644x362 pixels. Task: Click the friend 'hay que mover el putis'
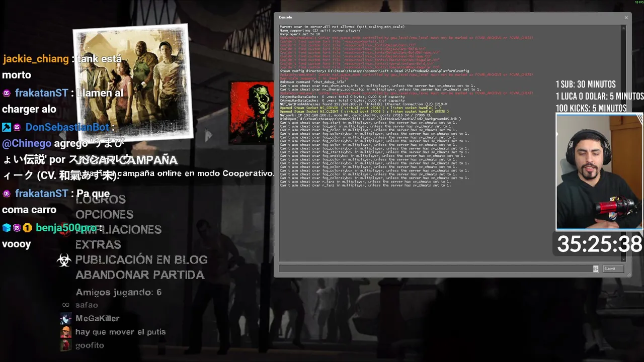(x=120, y=332)
